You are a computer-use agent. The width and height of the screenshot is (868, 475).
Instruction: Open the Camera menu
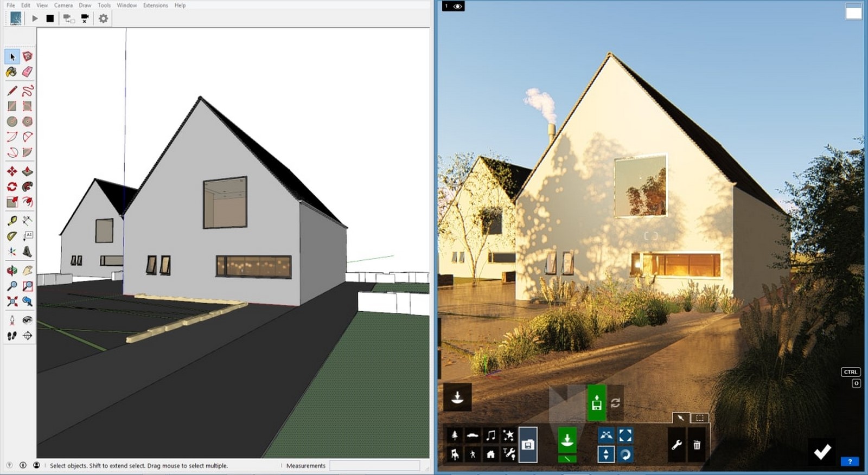(x=63, y=5)
